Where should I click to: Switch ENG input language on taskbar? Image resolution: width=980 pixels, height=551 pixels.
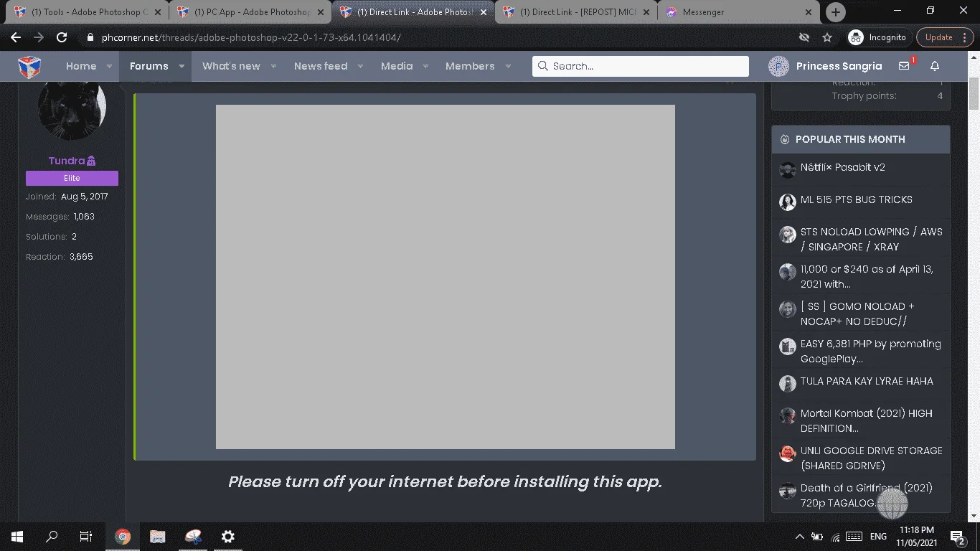click(878, 537)
